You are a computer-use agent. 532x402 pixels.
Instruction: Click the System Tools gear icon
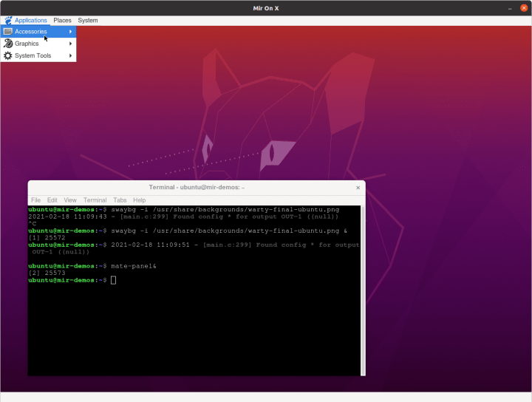pos(8,55)
